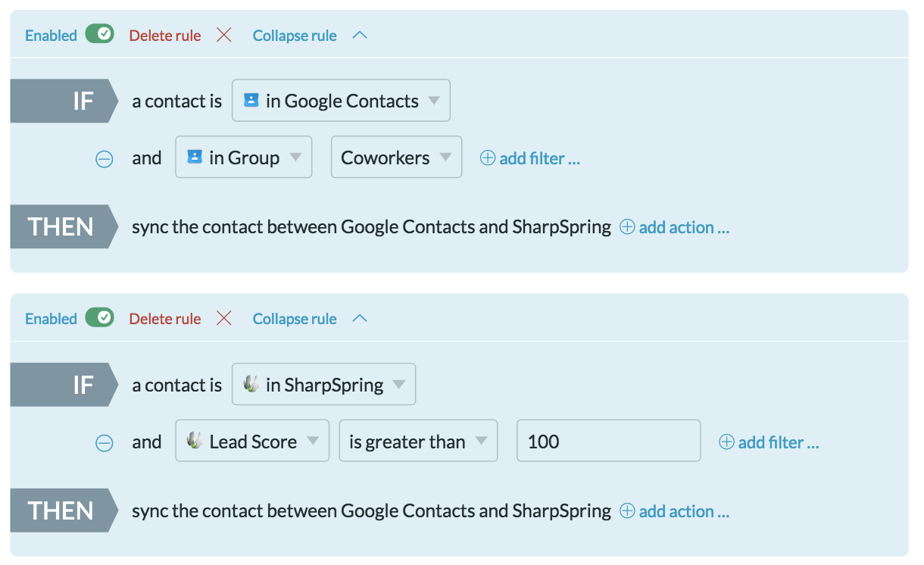Click red X next to first Delete rule
Viewport: 924px width, 565px height.
coord(224,35)
